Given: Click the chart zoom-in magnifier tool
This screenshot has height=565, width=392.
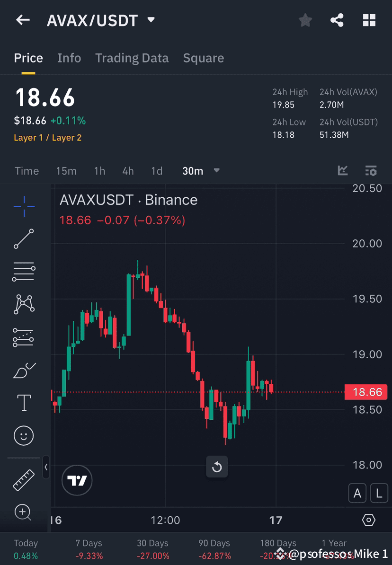Looking at the screenshot, I should (24, 512).
